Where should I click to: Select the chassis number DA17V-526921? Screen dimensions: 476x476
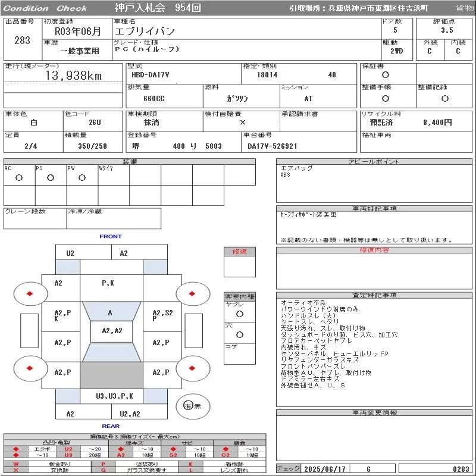coord(273,146)
